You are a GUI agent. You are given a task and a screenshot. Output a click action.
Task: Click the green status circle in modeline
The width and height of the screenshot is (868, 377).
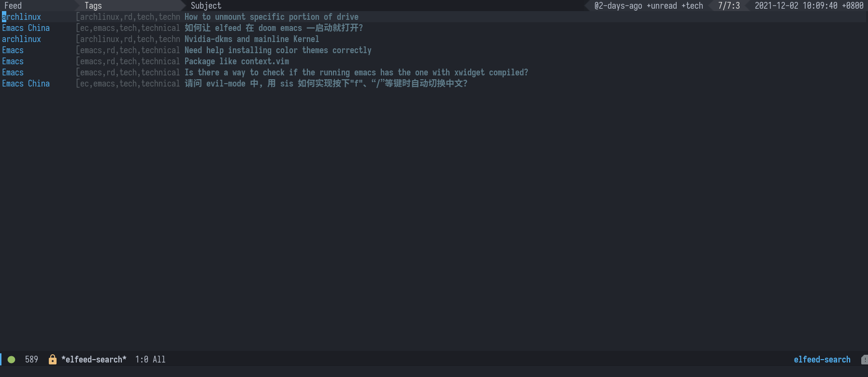point(12,359)
